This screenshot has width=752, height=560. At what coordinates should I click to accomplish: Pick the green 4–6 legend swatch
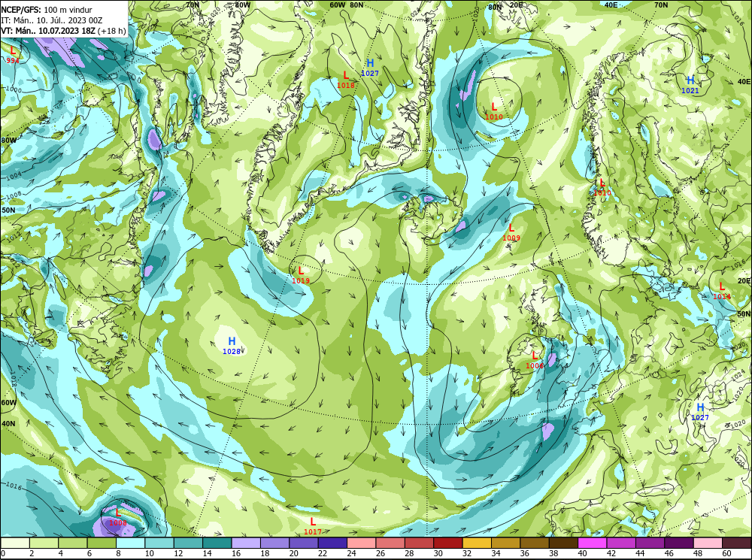[x=73, y=543]
